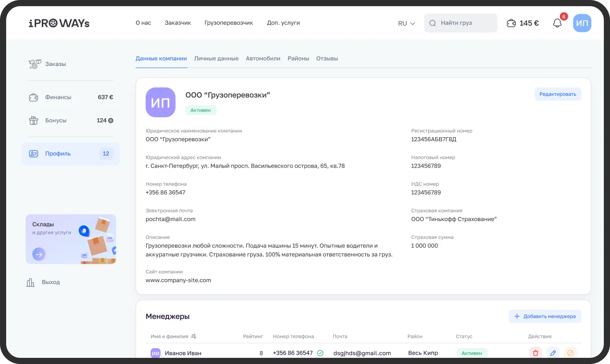The height and width of the screenshot is (364, 610).
Task: Open Заказы in the sidebar
Action: [x=55, y=64]
